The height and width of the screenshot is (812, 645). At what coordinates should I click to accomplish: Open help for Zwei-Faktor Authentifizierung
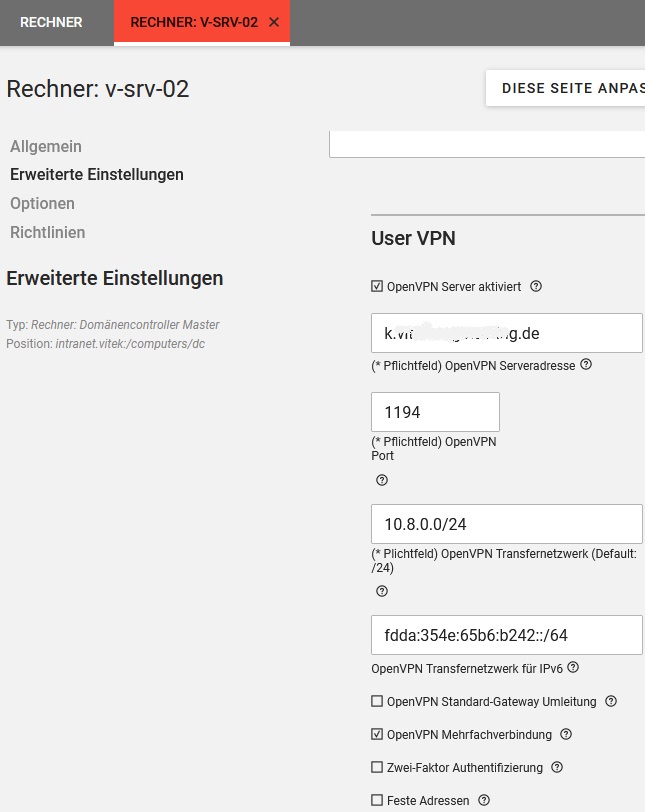point(557,767)
